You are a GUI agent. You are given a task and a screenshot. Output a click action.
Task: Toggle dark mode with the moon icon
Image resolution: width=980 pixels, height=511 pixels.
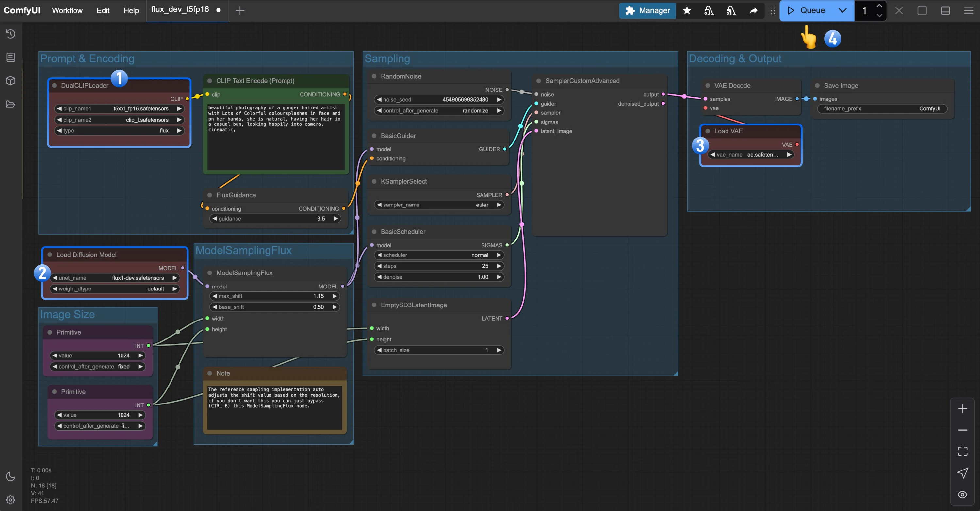pos(10,476)
